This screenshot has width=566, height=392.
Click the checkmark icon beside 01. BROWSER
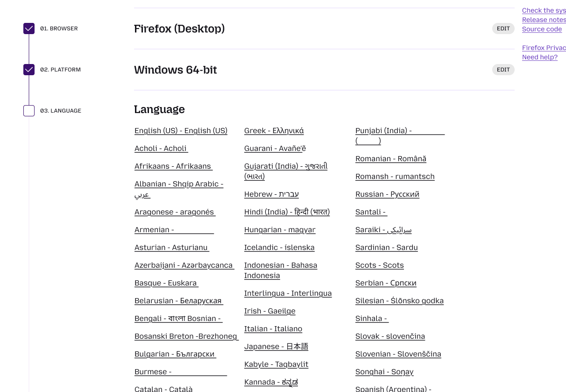(29, 29)
